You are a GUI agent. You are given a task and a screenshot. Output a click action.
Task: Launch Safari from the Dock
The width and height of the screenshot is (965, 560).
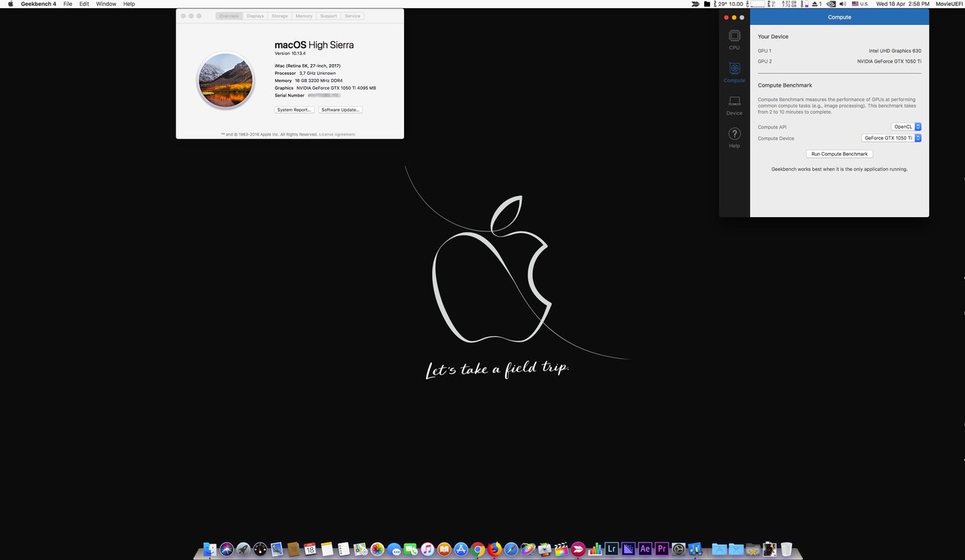point(511,549)
